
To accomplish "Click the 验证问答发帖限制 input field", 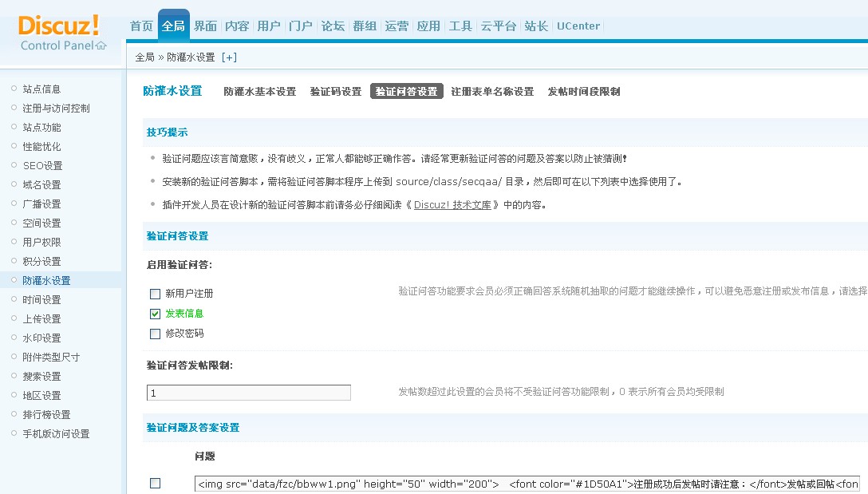I will (x=249, y=393).
